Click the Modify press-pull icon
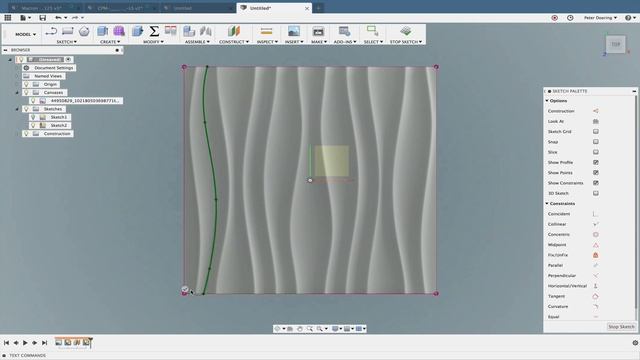Viewport: 640px width, 360px height. click(x=138, y=31)
